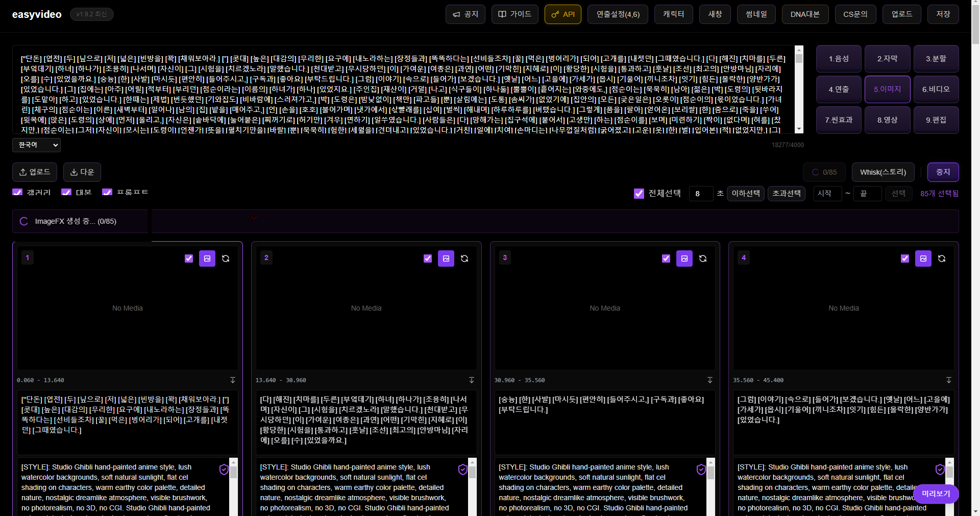Click the 미리보기 preview button
The height and width of the screenshot is (516, 980).
tap(936, 494)
